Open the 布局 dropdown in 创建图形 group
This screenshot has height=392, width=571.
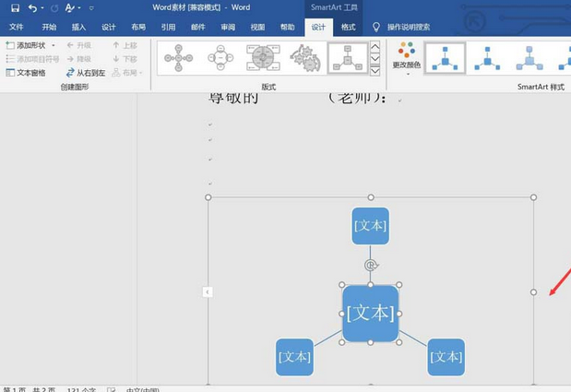pyautogui.click(x=127, y=73)
